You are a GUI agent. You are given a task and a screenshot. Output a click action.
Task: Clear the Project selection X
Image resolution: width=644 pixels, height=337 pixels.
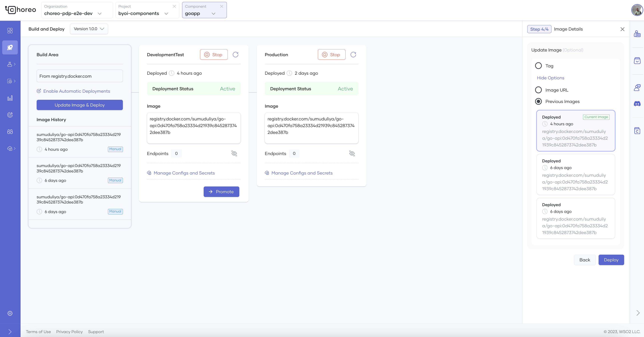174,6
